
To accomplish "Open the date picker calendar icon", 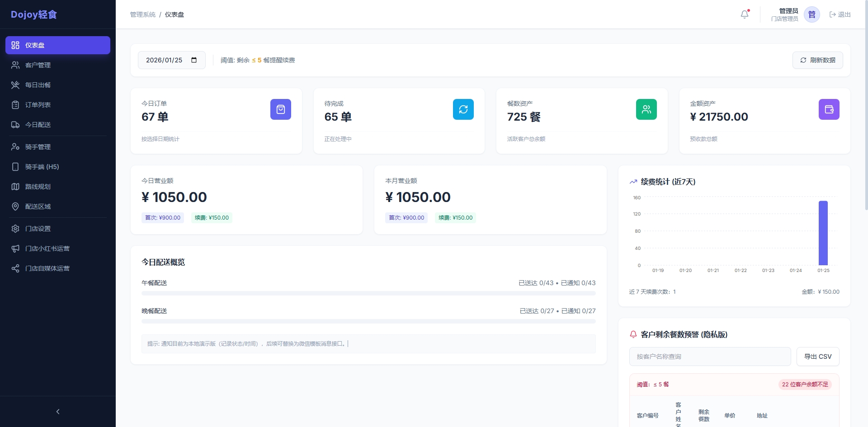I will click(x=194, y=60).
